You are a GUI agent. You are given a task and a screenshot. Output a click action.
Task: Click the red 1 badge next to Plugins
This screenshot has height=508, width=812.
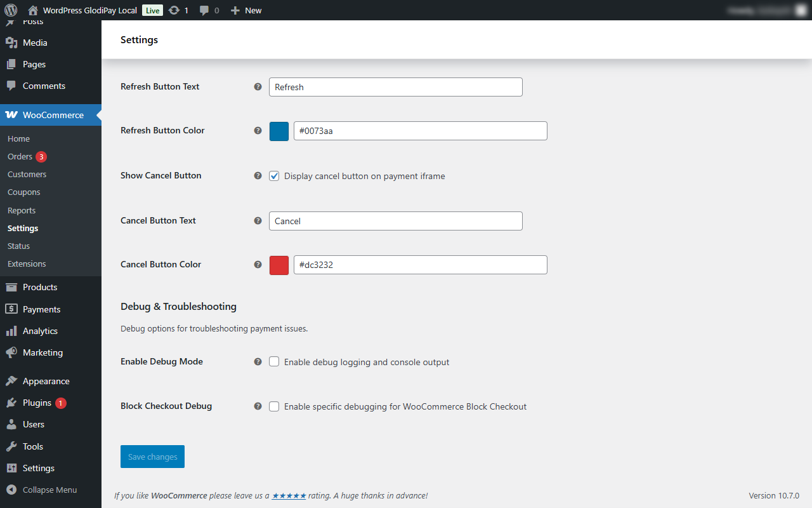(60, 403)
